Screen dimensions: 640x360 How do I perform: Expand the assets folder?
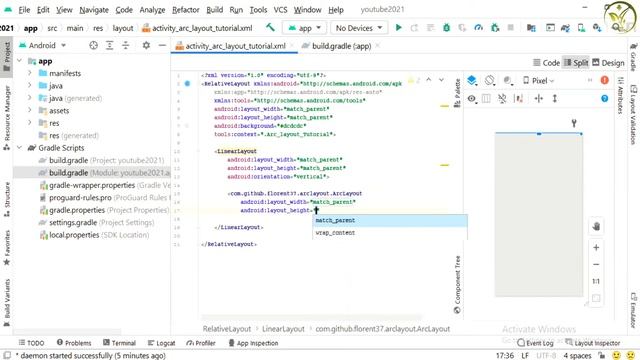click(x=30, y=110)
